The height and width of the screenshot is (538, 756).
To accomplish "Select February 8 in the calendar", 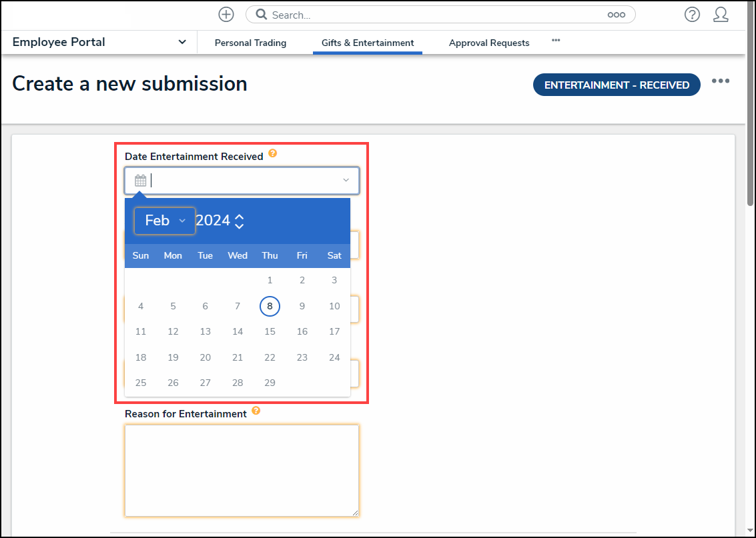I will point(270,306).
